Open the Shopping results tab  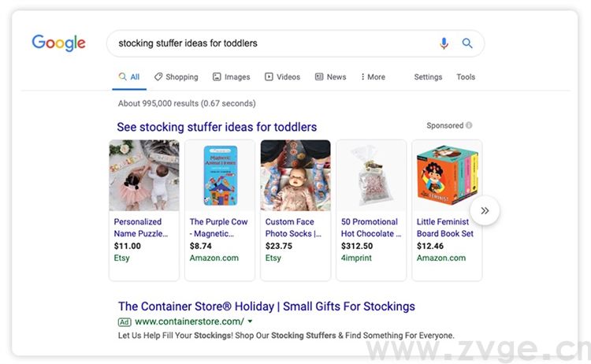(x=176, y=77)
